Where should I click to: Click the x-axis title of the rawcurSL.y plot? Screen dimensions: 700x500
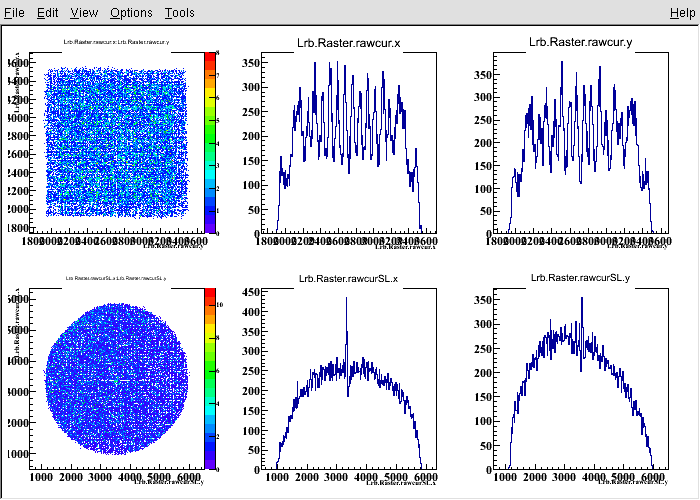[633, 482]
